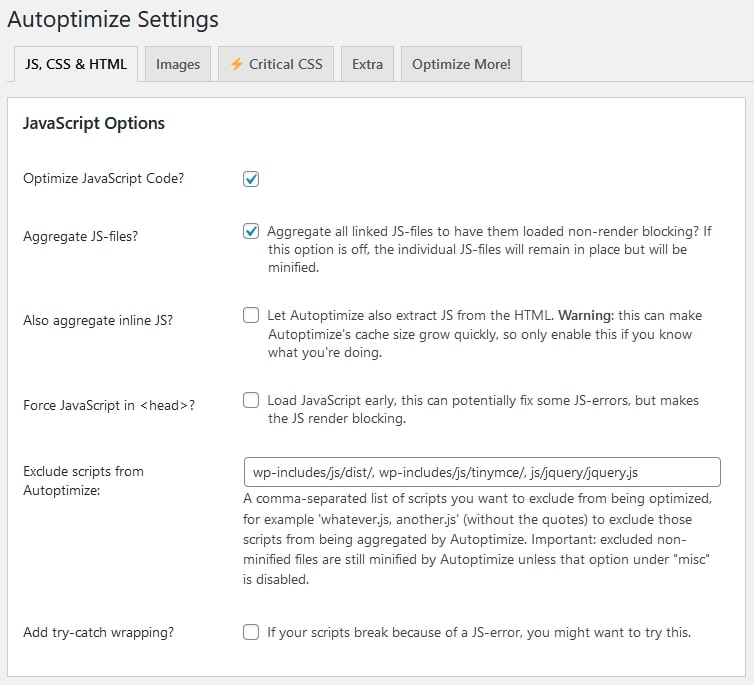Click the Optimize JavaScript Code? label

click(103, 178)
